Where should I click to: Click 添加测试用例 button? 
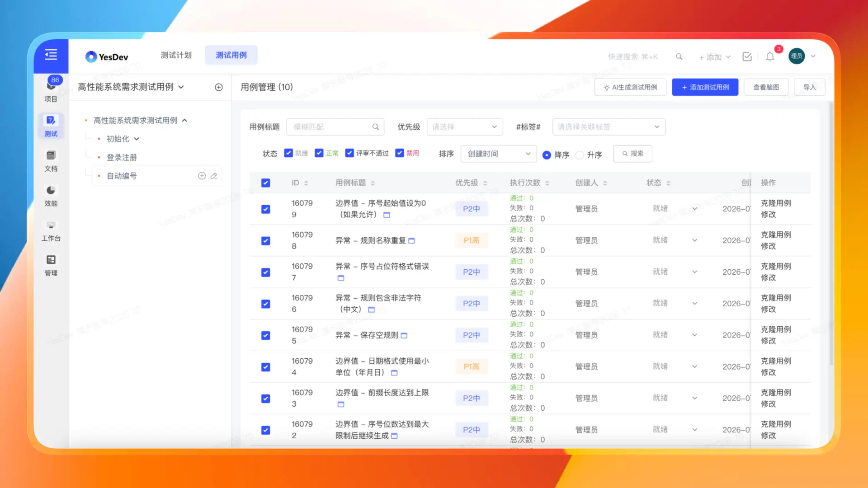(705, 87)
